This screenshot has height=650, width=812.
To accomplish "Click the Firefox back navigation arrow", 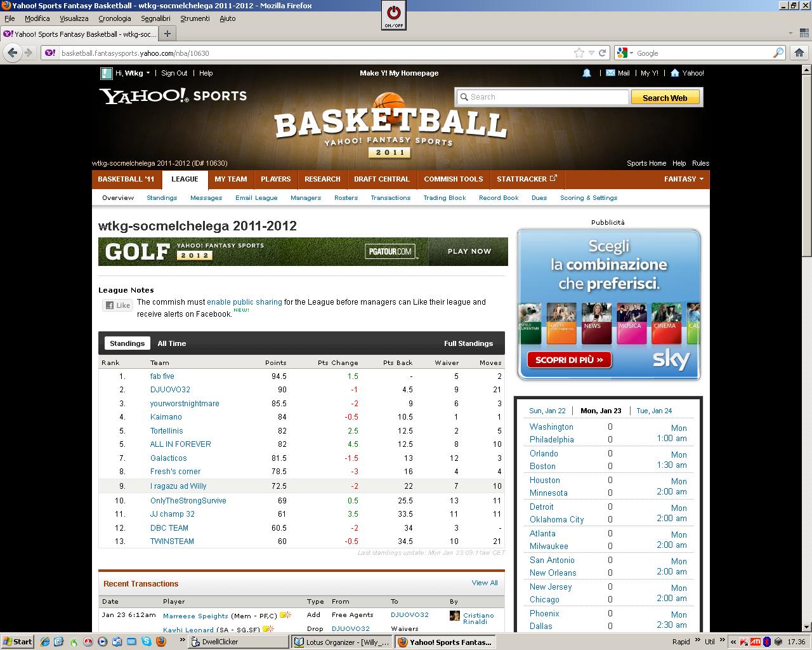I will pos(12,53).
